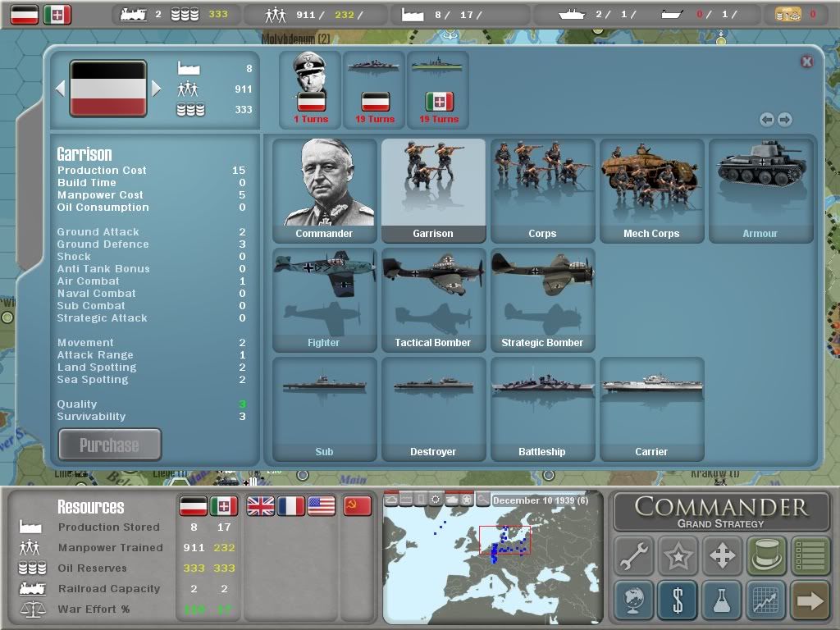Image resolution: width=840 pixels, height=630 pixels.
Task: Click the factory production icon in top bar
Action: point(413,15)
